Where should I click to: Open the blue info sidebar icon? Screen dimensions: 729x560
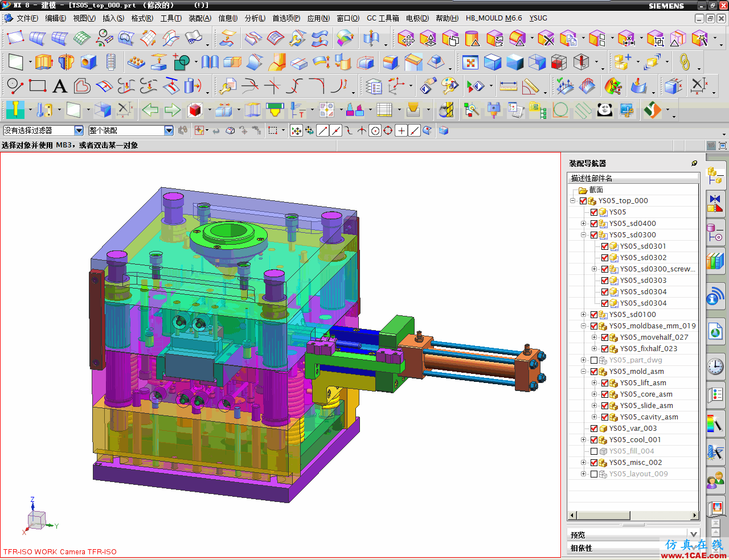tap(716, 297)
